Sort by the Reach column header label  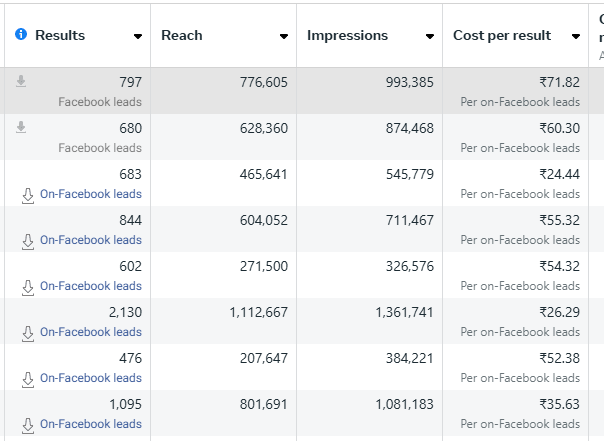coord(181,35)
